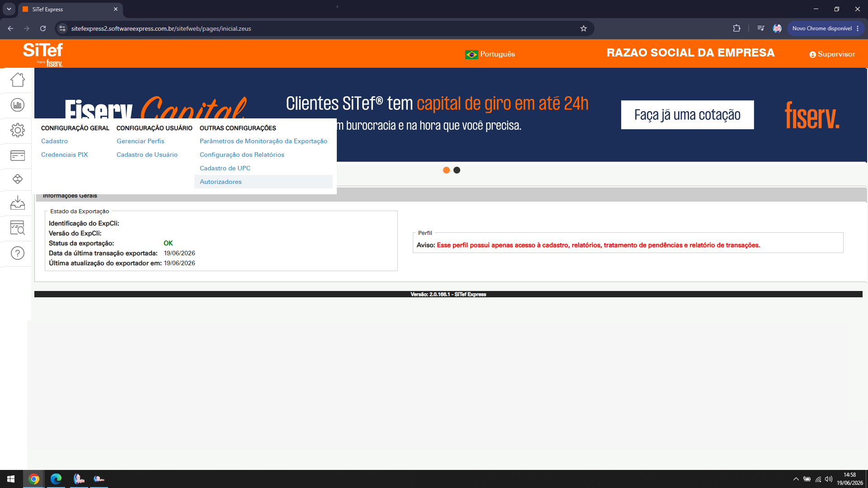Open the volume icon in system tray
868x488 pixels.
[829, 479]
